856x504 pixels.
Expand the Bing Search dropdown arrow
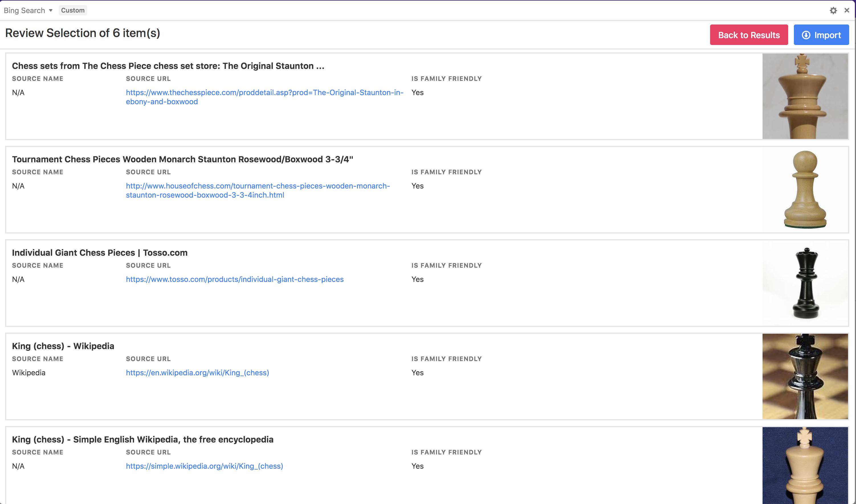(51, 11)
